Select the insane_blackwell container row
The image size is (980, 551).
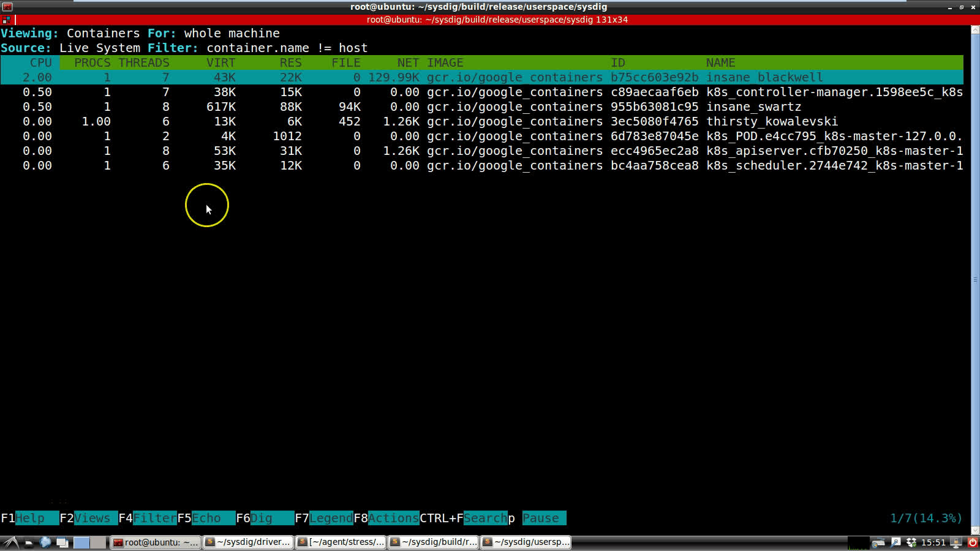click(481, 77)
